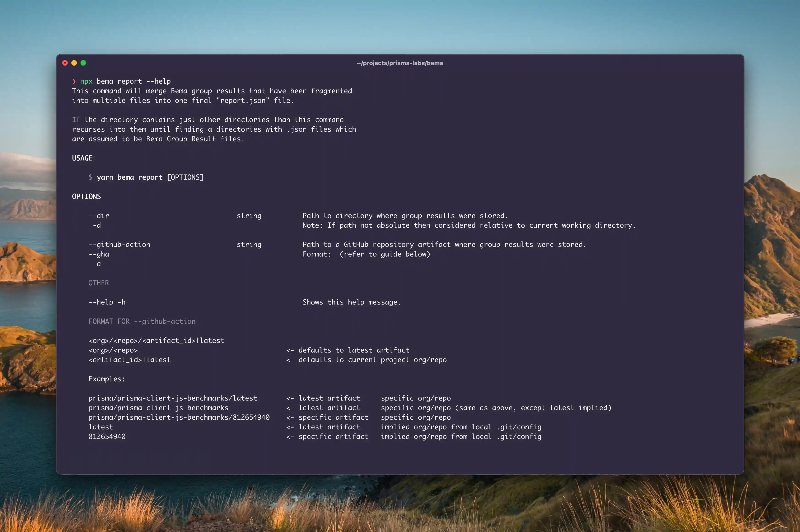The height and width of the screenshot is (532, 800).
Task: Click the --dir option flag
Action: pos(99,216)
